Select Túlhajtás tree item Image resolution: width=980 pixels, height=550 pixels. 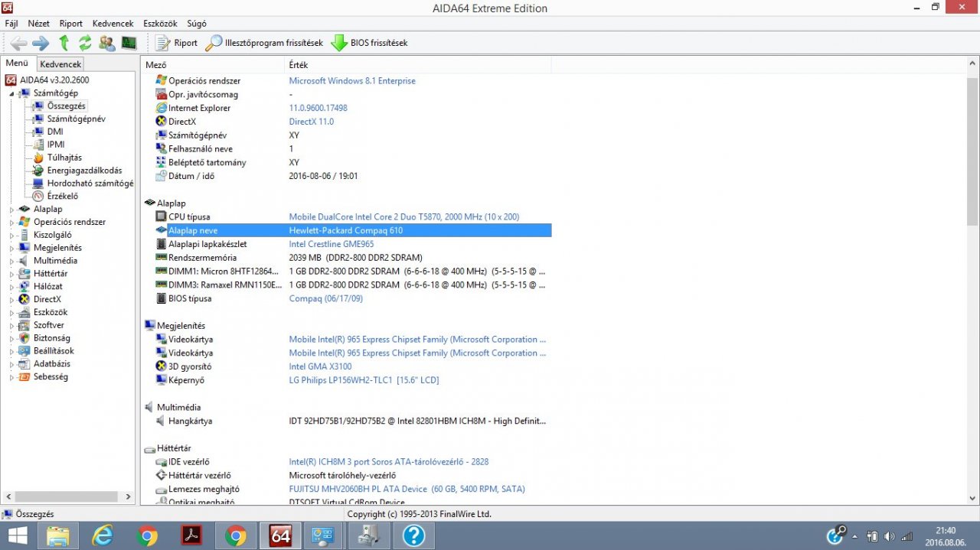coord(64,158)
